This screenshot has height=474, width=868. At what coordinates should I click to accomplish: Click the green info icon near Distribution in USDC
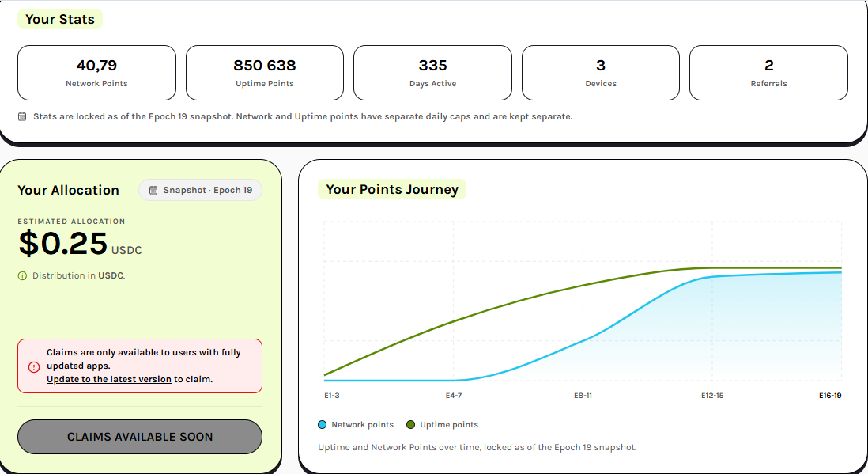(22, 275)
